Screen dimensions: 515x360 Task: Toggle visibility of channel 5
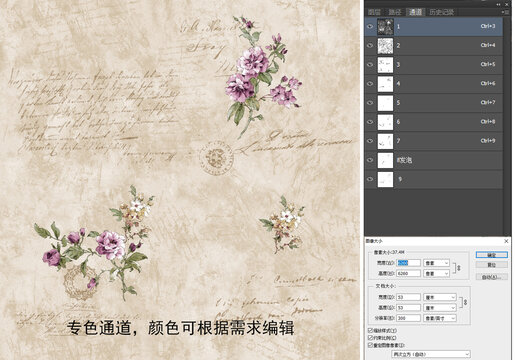coord(370,103)
